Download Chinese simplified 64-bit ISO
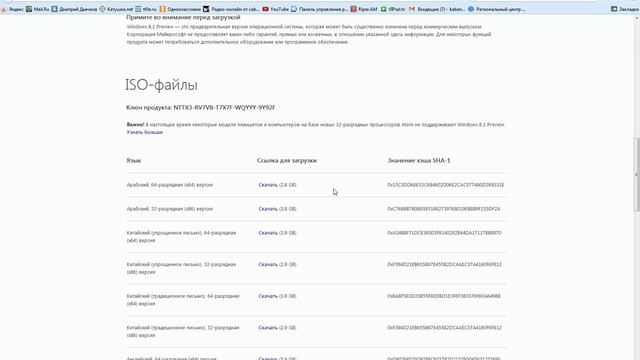The width and height of the screenshot is (640, 360). pyautogui.click(x=268, y=233)
